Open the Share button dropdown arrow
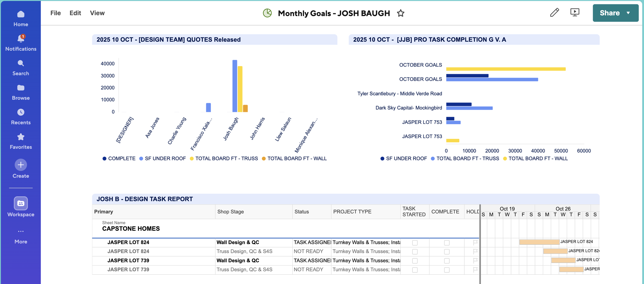The width and height of the screenshot is (644, 284). (x=628, y=13)
